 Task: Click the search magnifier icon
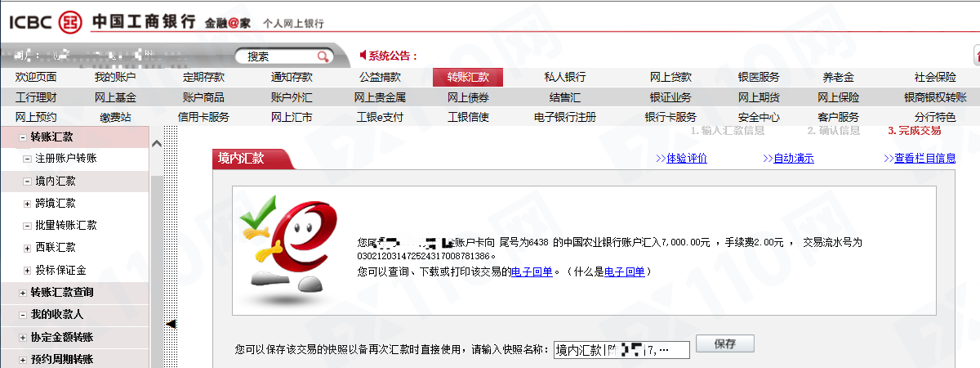pyautogui.click(x=323, y=56)
